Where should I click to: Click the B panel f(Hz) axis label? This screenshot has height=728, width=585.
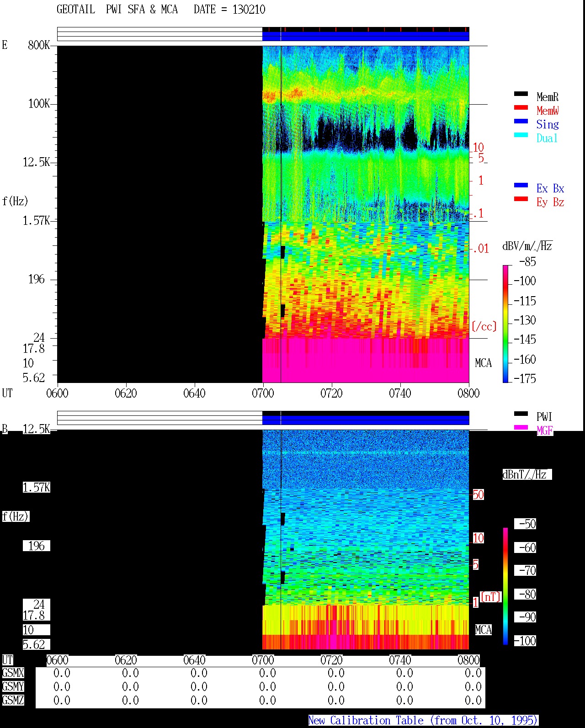tap(16, 516)
